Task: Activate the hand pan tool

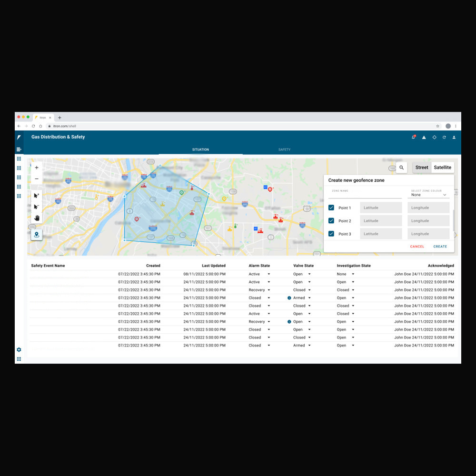Action: [x=37, y=218]
